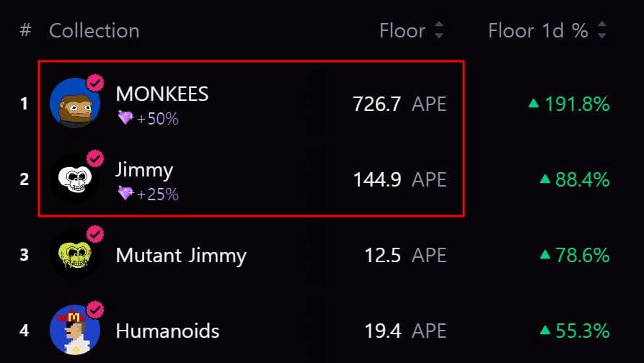Sort by Floor 1d % using arrows
The image size is (644, 363).
[602, 30]
